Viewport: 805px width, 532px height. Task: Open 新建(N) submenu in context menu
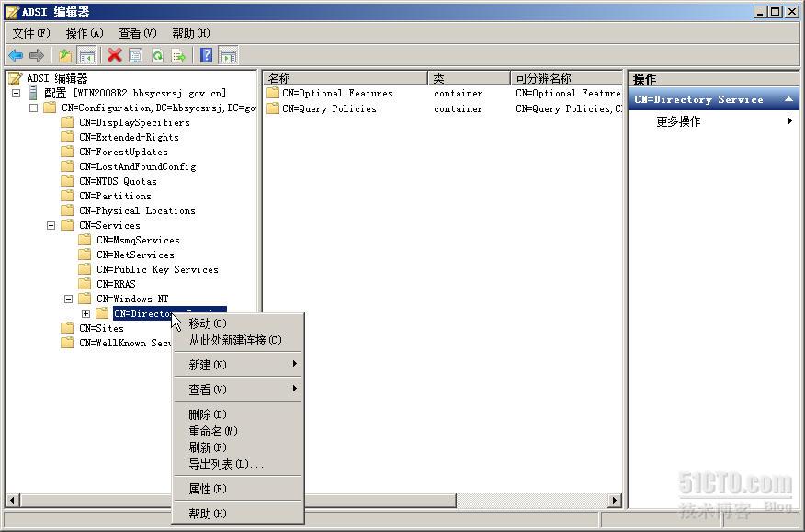coord(238,365)
